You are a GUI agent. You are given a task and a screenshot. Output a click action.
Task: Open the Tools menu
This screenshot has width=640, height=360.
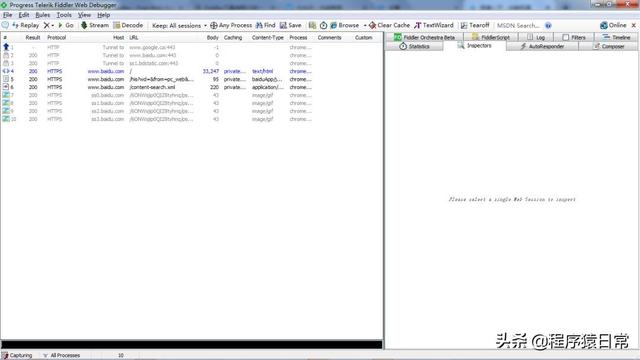click(x=64, y=15)
